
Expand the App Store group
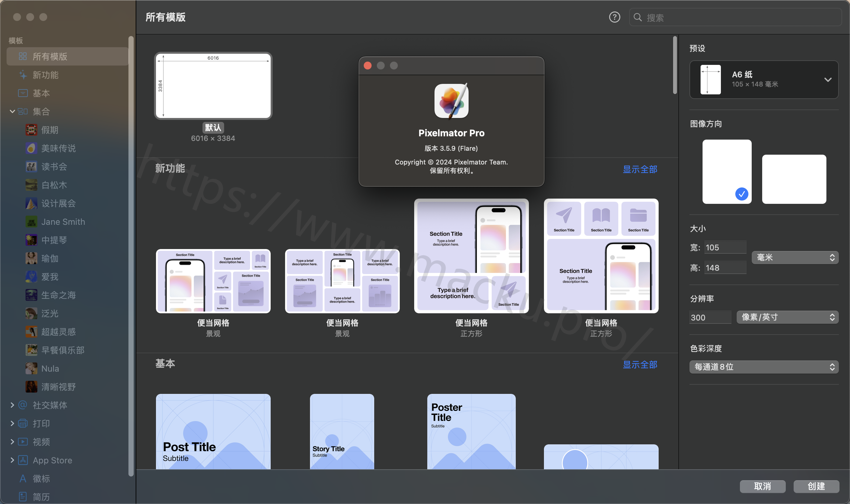pos(12,460)
